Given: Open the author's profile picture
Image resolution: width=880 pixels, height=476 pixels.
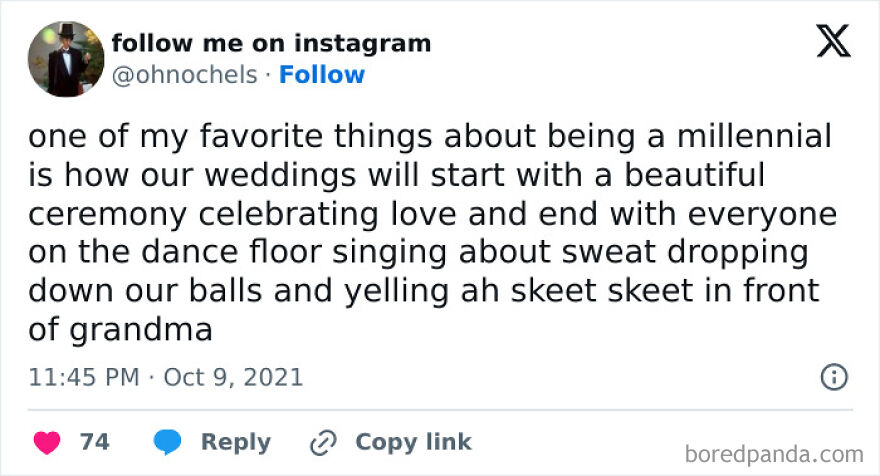Looking at the screenshot, I should (x=66, y=59).
